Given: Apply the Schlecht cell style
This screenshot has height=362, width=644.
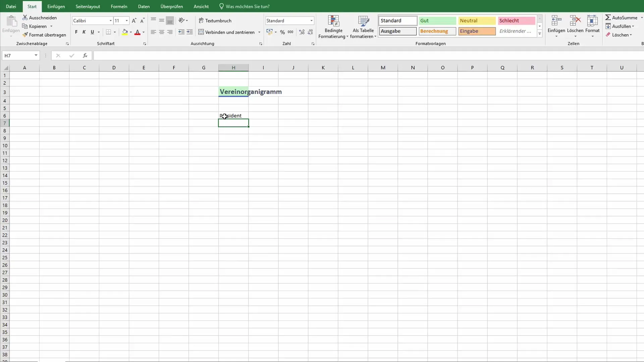Looking at the screenshot, I should point(517,20).
